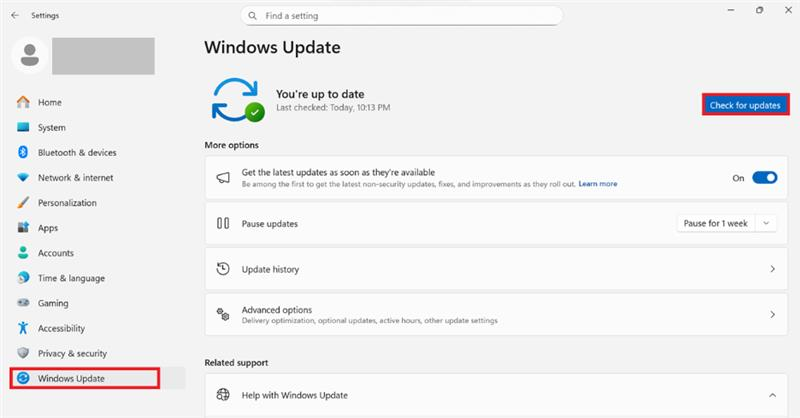Click the user profile avatar picture

(x=30, y=55)
